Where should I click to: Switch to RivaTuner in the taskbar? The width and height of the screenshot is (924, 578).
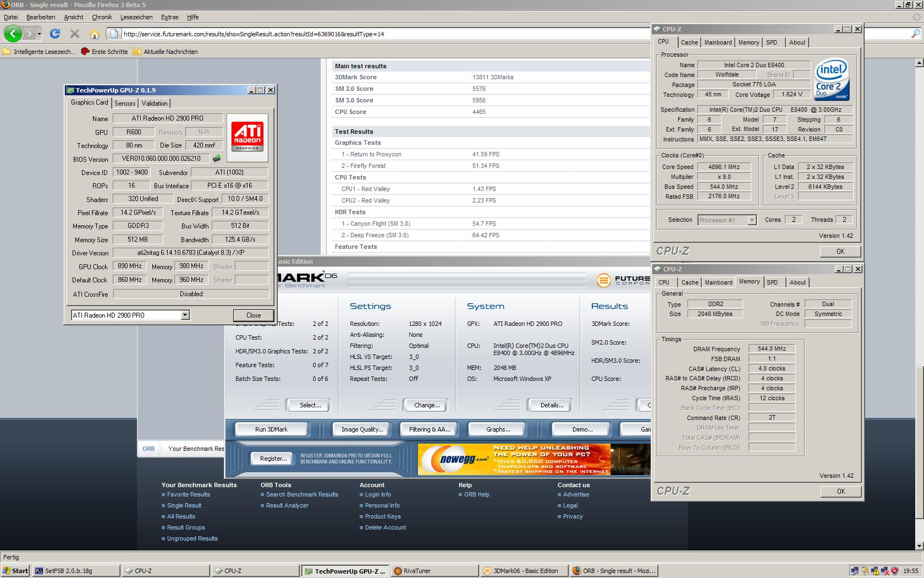pos(435,571)
